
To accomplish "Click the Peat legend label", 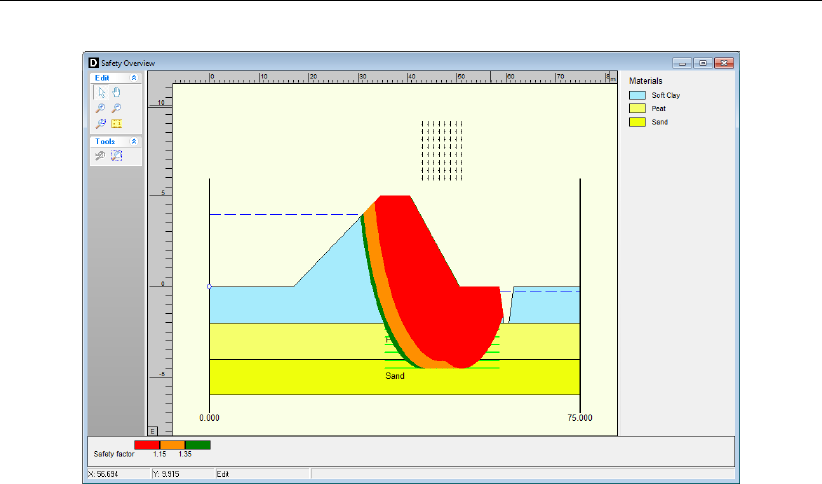I will click(658, 109).
